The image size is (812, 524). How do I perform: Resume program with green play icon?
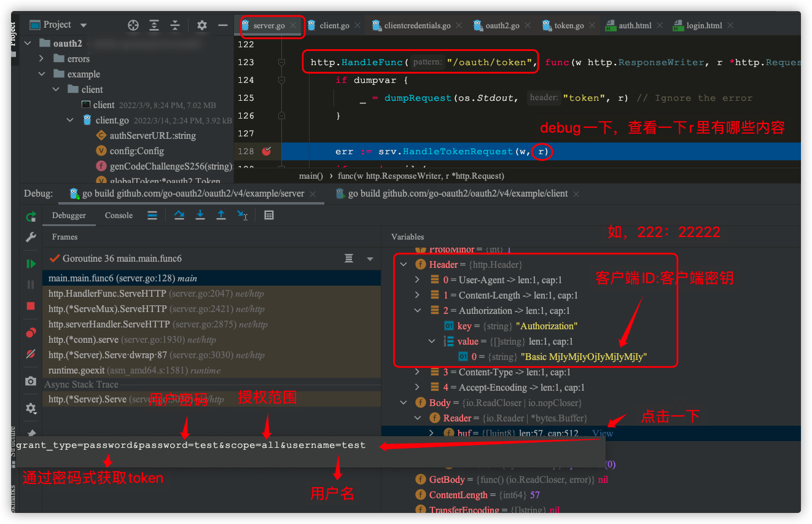pyautogui.click(x=31, y=264)
